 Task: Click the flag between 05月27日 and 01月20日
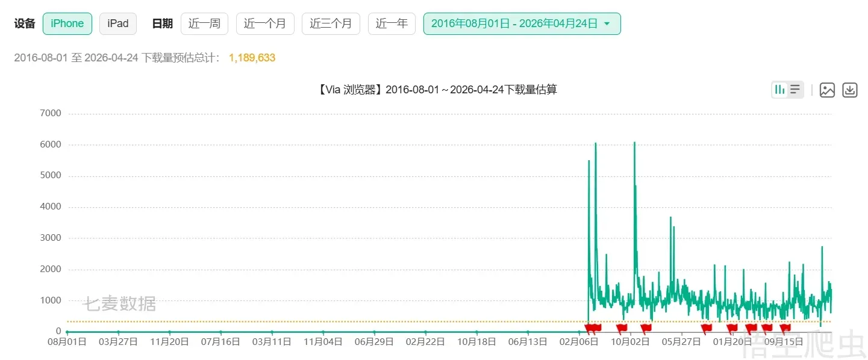point(706,329)
